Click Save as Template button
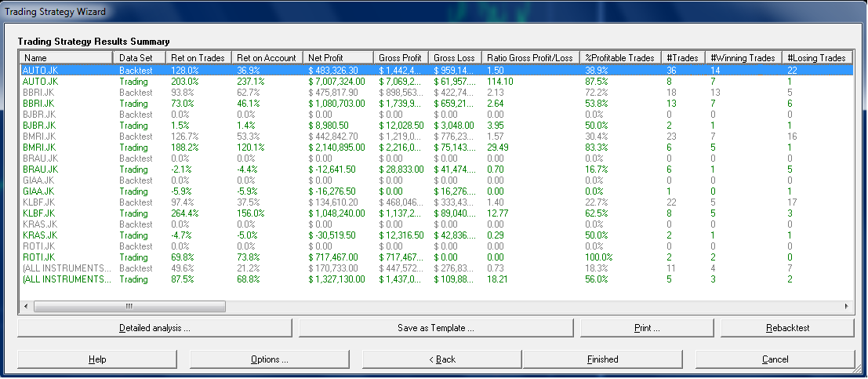868x379 pixels. tap(436, 328)
